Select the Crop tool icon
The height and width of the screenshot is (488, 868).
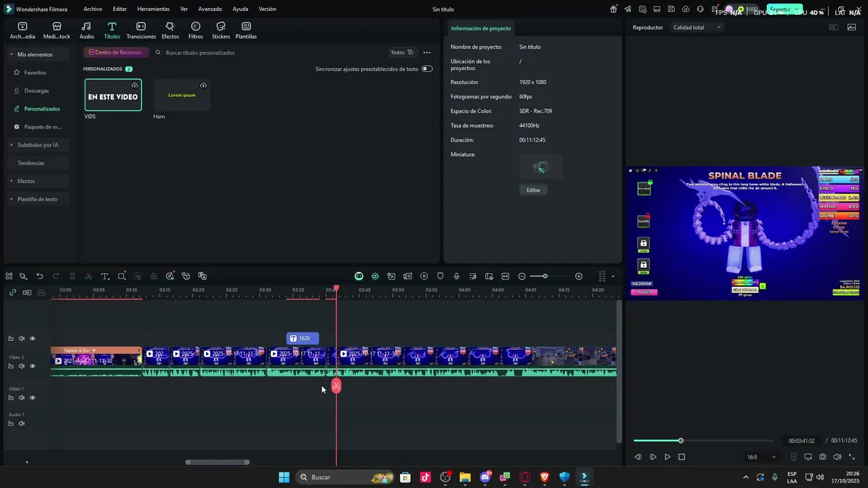coord(121,276)
